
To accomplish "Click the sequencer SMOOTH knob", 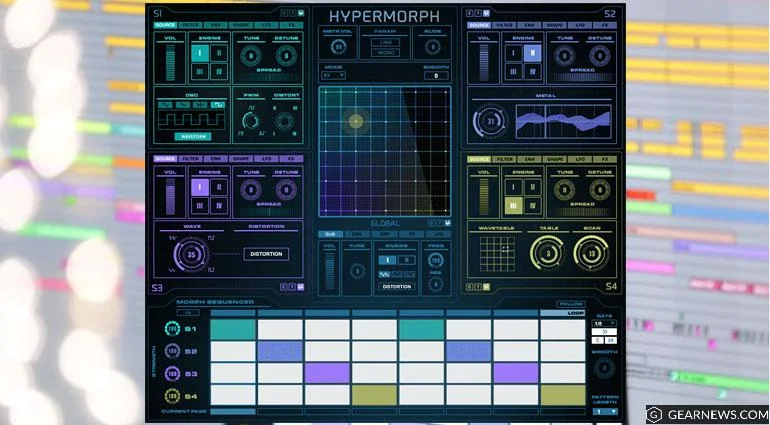I will tap(604, 368).
